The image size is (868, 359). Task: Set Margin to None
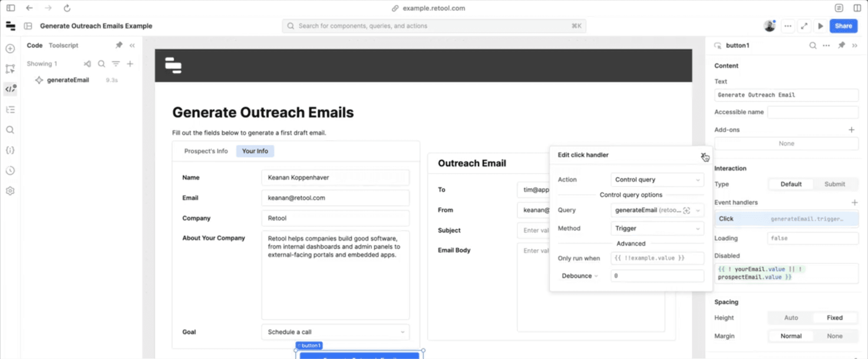[x=834, y=336]
